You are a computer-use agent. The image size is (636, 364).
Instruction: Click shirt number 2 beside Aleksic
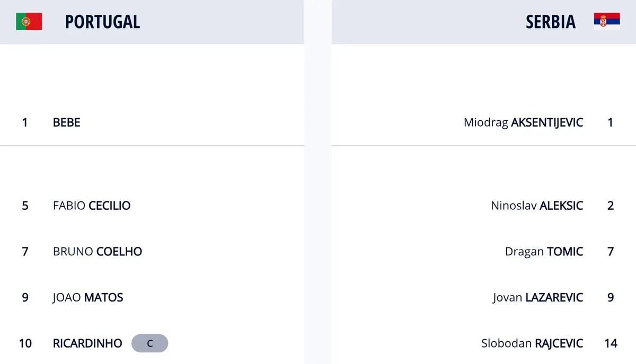611,206
